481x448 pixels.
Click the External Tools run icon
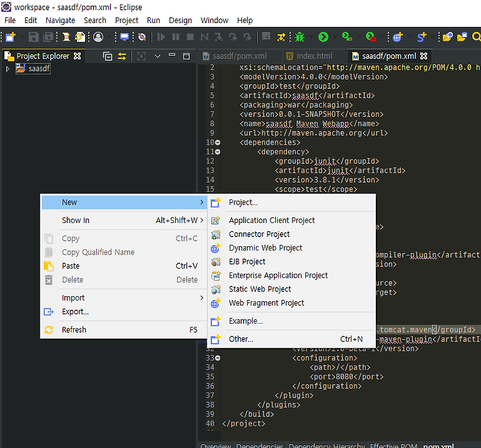371,37
